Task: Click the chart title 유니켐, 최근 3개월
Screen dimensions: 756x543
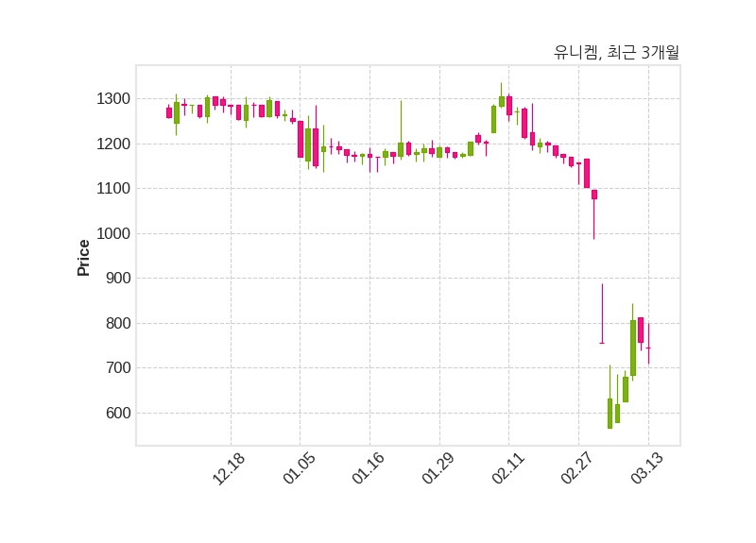Action: [x=616, y=53]
